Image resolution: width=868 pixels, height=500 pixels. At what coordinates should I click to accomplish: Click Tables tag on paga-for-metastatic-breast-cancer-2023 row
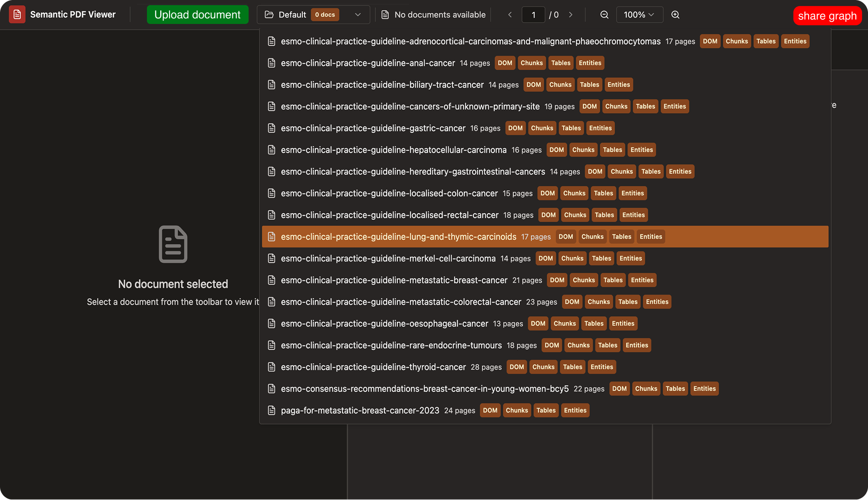click(x=546, y=411)
